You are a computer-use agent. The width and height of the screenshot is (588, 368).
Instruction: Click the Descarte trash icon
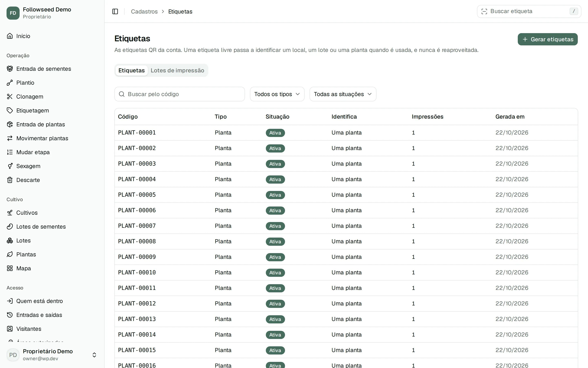(10, 180)
